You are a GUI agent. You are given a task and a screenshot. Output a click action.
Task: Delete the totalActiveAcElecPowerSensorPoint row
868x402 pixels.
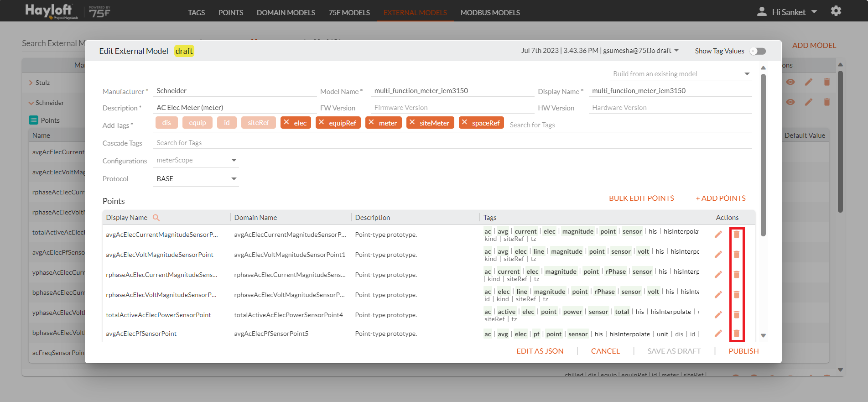tap(736, 315)
